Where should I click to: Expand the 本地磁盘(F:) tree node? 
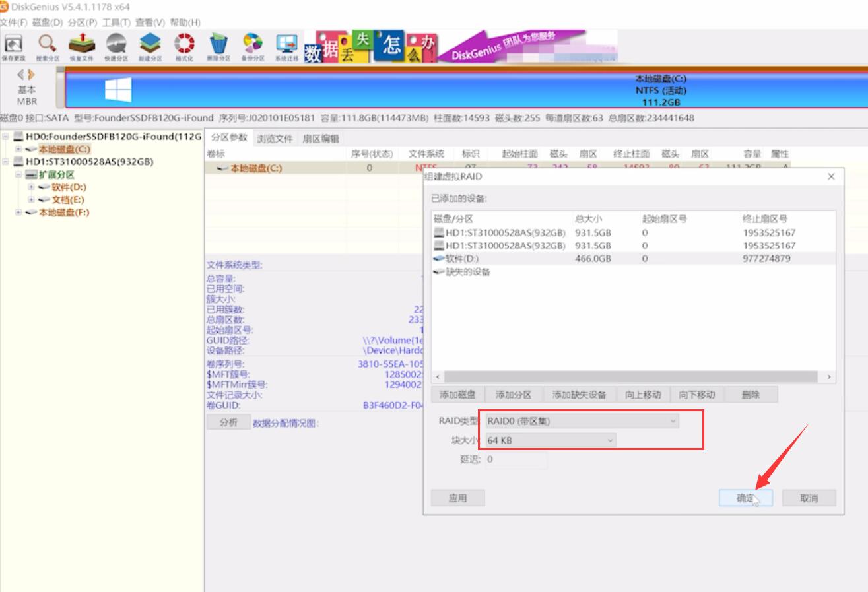(x=18, y=213)
